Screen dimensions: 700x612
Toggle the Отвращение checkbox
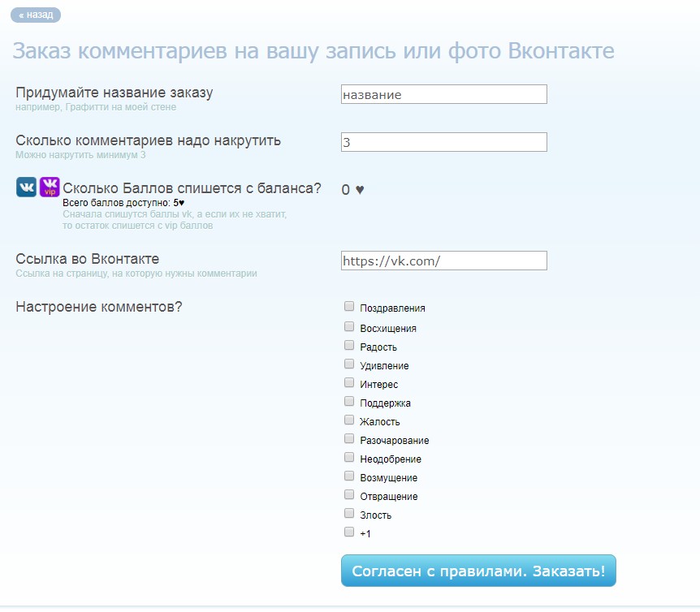click(349, 495)
